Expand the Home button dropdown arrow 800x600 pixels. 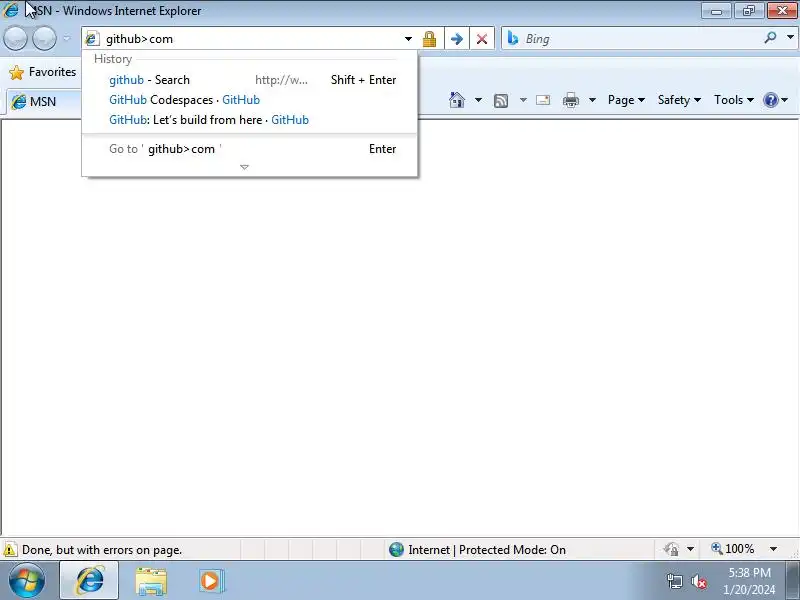[x=478, y=100]
